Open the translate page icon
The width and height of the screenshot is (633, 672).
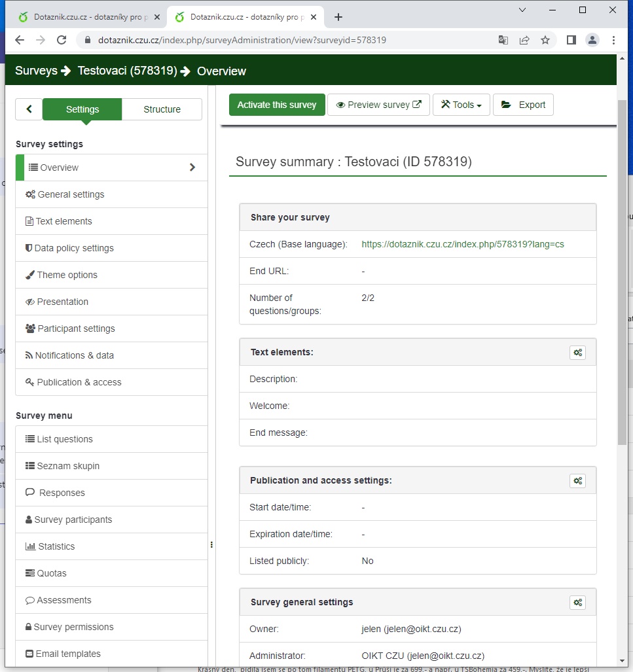[503, 40]
